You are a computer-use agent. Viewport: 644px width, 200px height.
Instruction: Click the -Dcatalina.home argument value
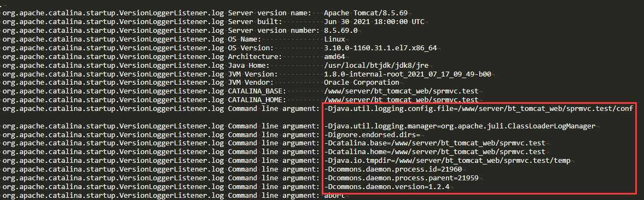434,152
